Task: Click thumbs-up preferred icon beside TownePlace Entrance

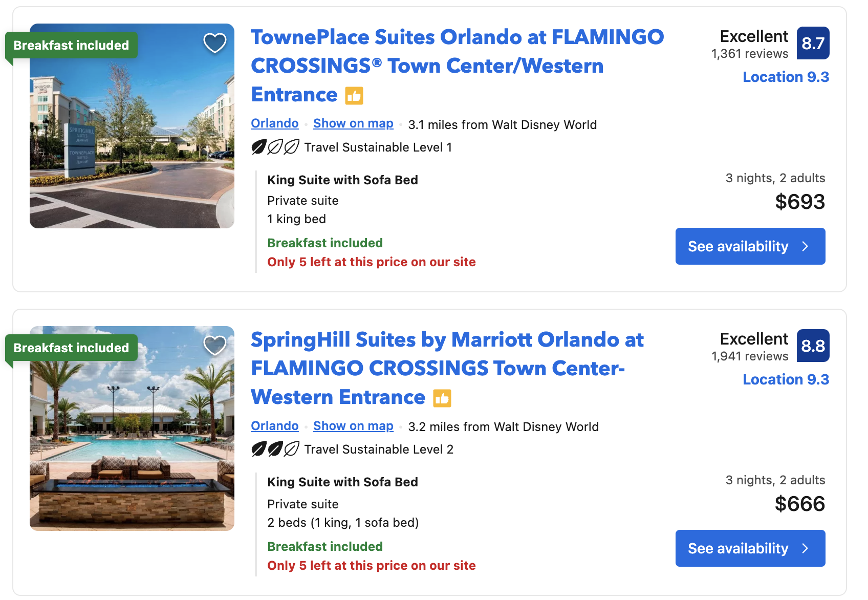Action: tap(354, 96)
